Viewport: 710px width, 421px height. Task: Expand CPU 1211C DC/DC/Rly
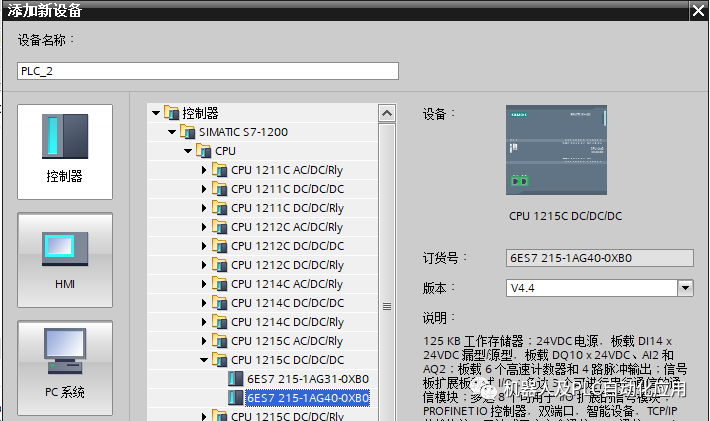(204, 208)
